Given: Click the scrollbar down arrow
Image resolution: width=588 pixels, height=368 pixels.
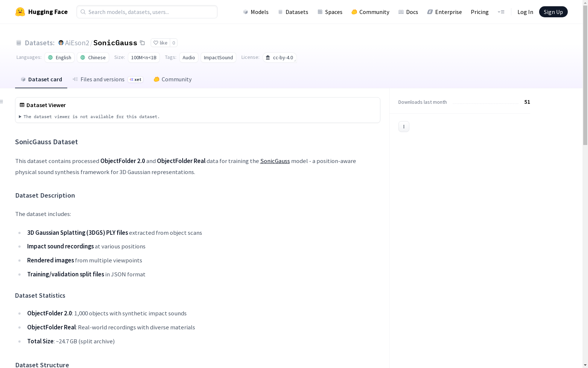Looking at the screenshot, I should [585, 365].
